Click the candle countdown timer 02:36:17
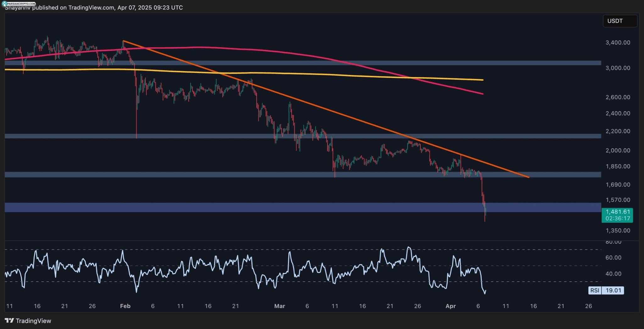This screenshot has width=644, height=329. click(618, 218)
